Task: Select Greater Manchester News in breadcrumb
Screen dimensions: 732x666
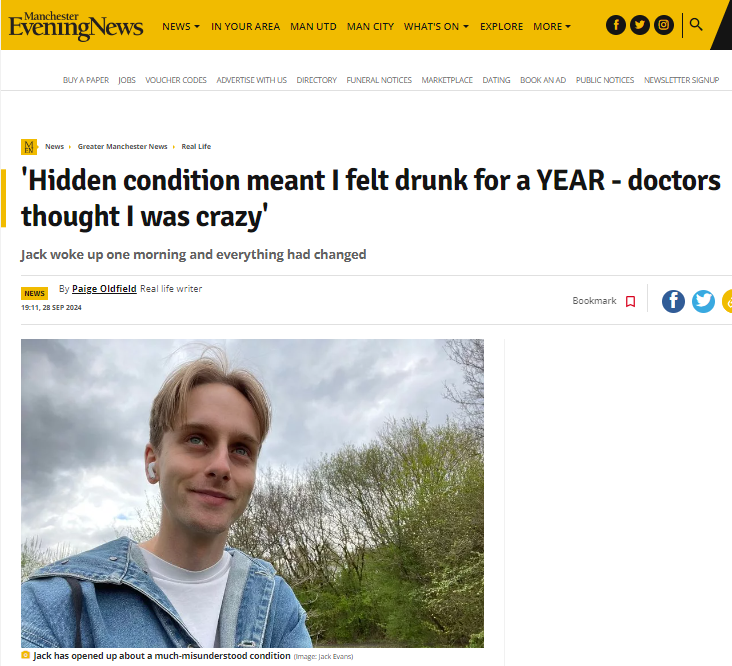Action: tap(122, 147)
